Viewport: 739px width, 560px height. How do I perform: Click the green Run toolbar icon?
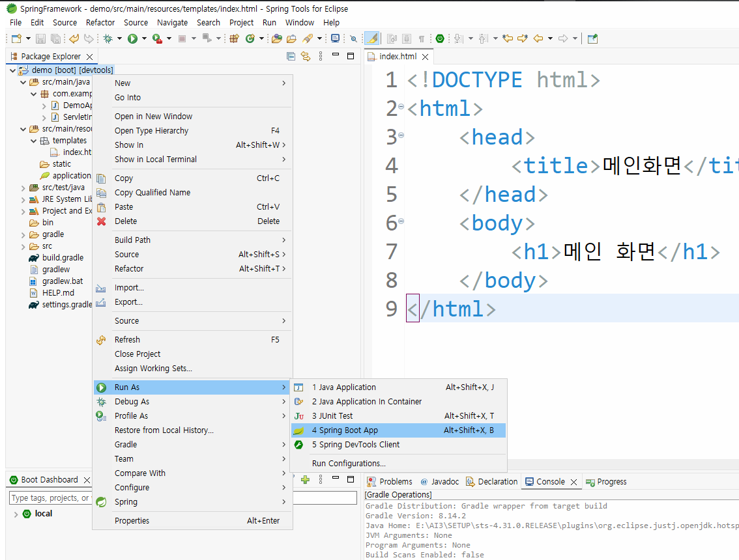[132, 38]
